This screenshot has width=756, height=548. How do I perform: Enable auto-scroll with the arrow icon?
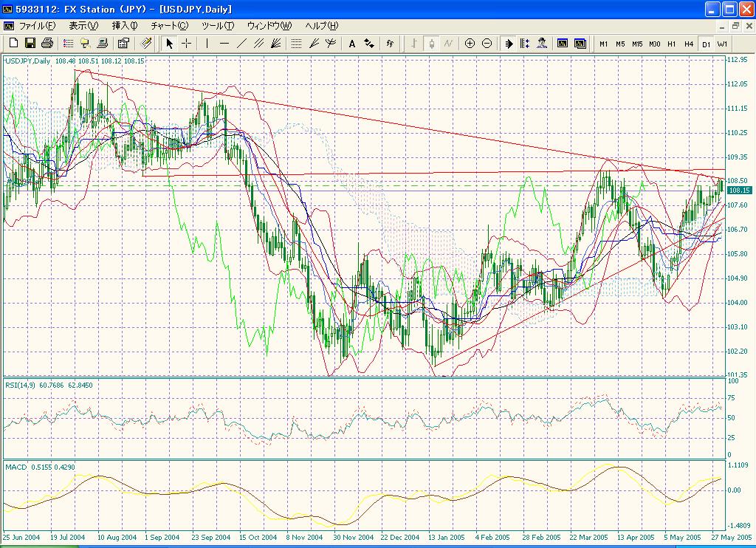[508, 44]
